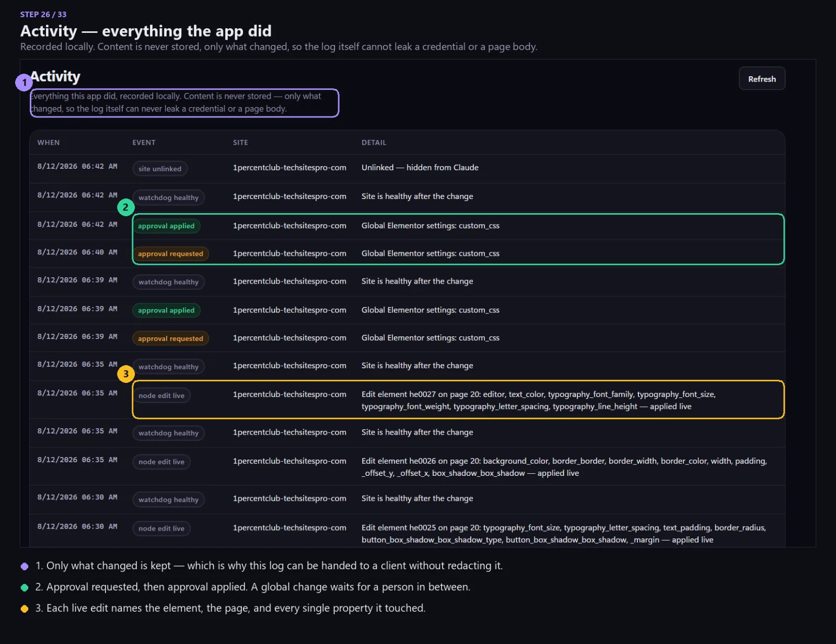Click 'Unlinked — hidden from Claude' detail text
The width and height of the screenshot is (836, 644).
click(420, 168)
